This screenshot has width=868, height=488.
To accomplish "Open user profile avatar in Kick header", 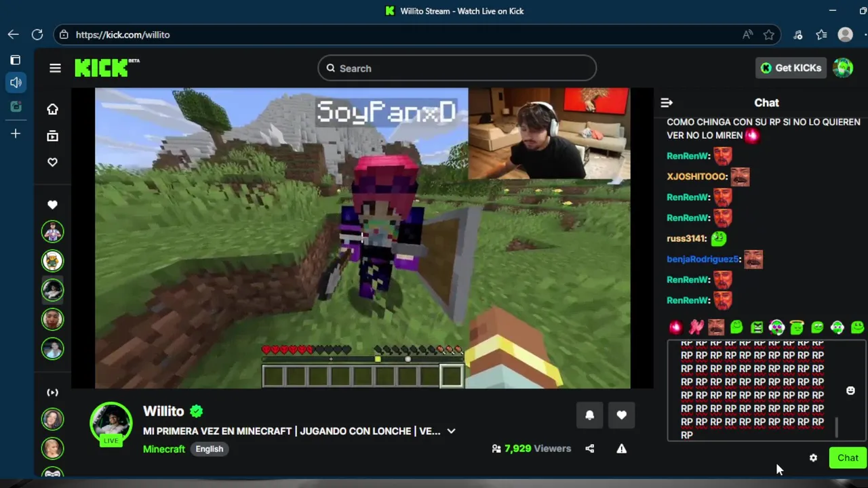I will coord(843,68).
